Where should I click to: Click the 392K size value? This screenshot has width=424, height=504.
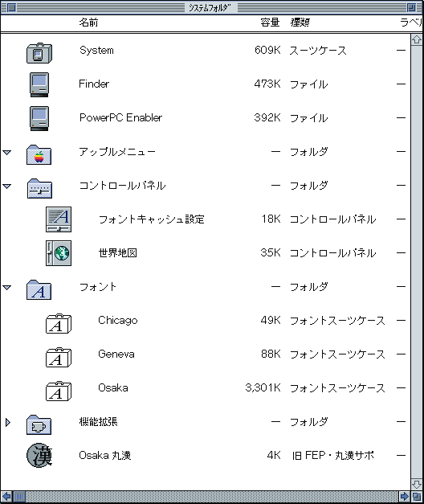[x=267, y=118]
